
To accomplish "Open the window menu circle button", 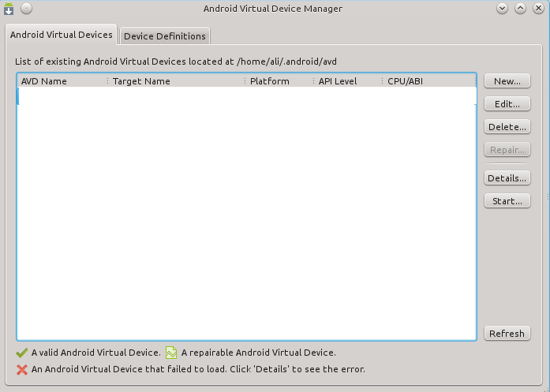I will coord(26,9).
